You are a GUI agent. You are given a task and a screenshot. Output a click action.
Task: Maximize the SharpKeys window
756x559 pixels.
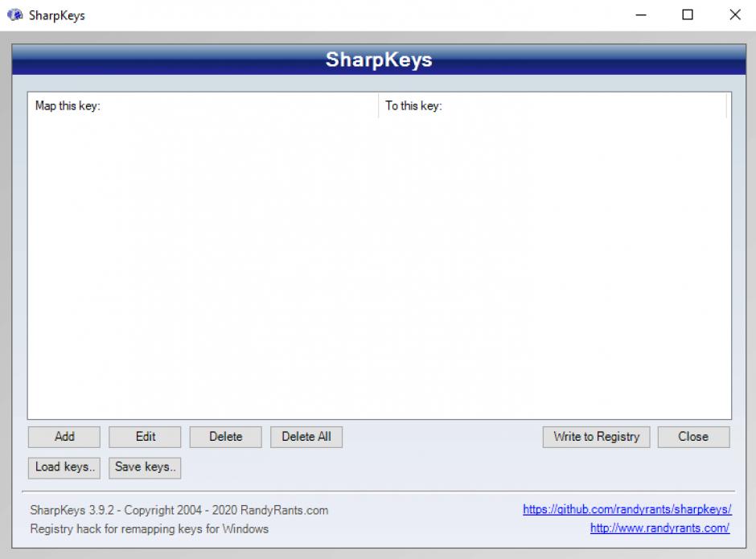click(688, 15)
